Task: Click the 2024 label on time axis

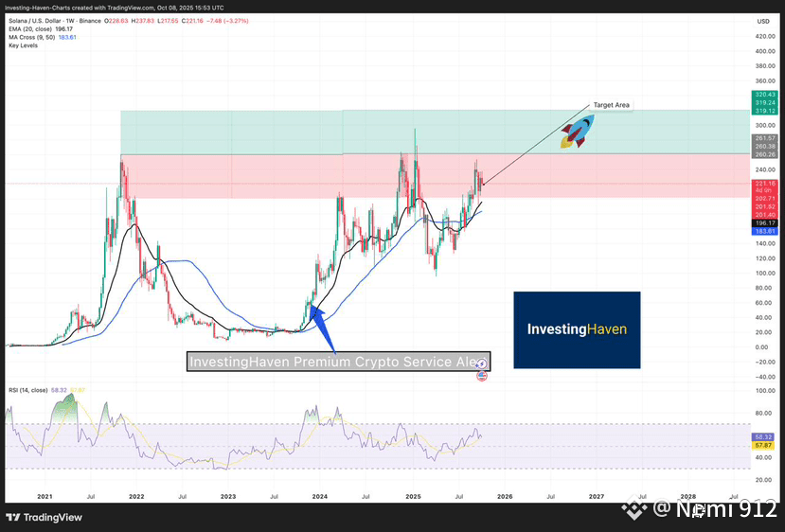Action: pos(319,496)
